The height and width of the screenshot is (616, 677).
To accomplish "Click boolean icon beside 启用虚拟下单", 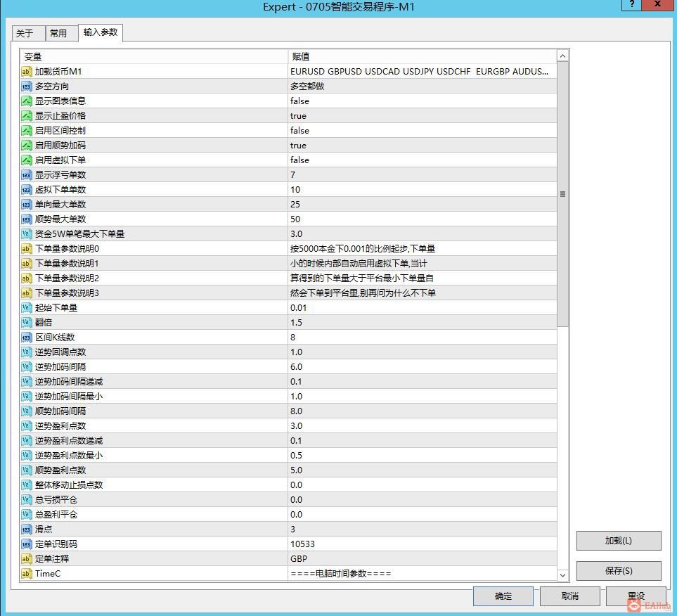I will point(26,160).
